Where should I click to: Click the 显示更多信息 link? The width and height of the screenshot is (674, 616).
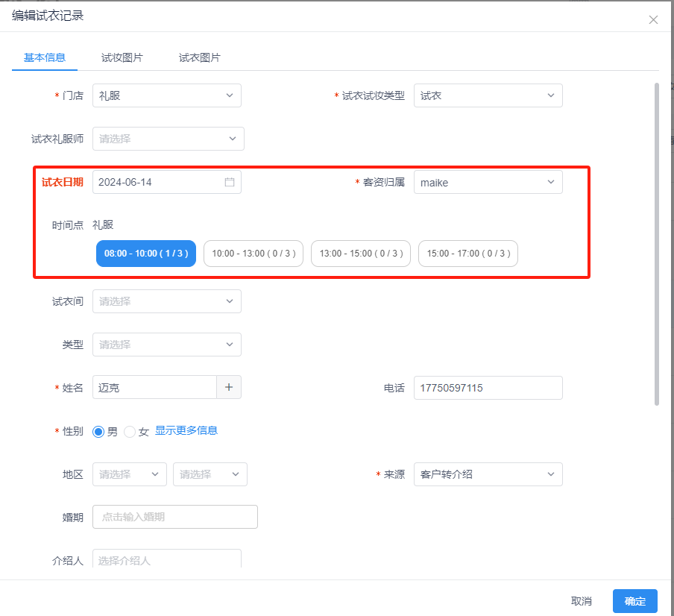coord(186,430)
